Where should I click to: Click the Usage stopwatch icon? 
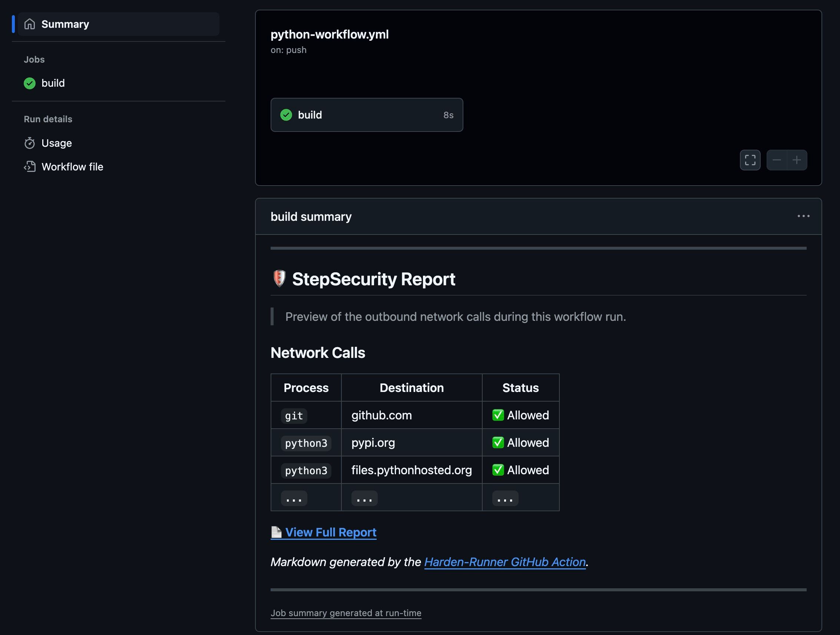click(30, 143)
